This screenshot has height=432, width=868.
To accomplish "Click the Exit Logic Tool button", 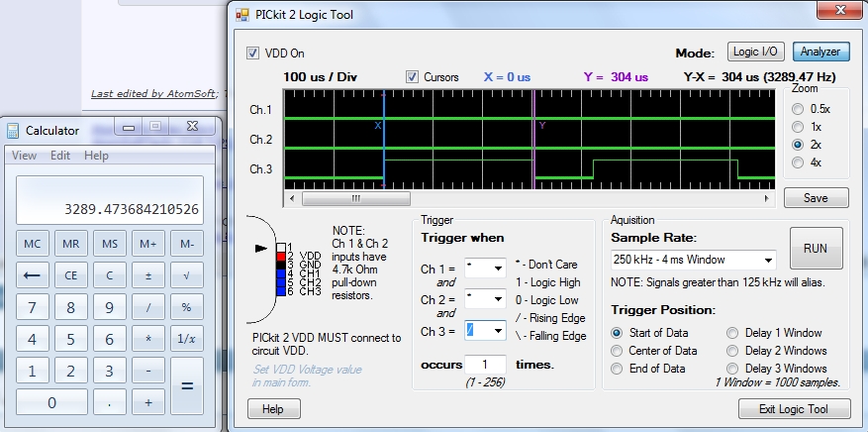I will (x=794, y=409).
